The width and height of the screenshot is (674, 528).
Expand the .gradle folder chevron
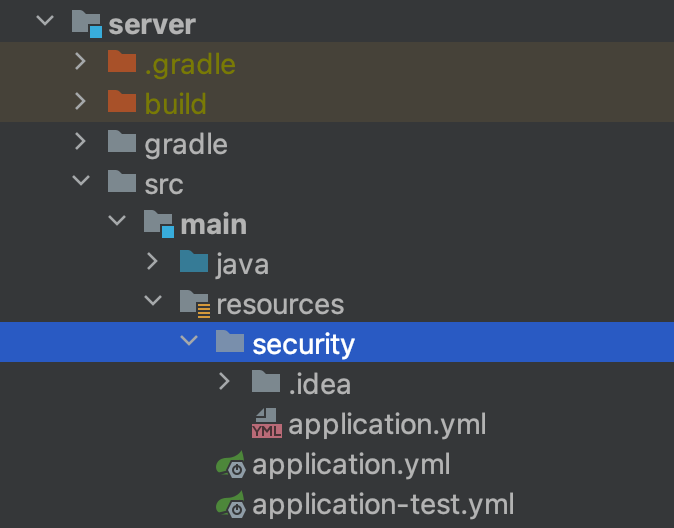point(80,61)
